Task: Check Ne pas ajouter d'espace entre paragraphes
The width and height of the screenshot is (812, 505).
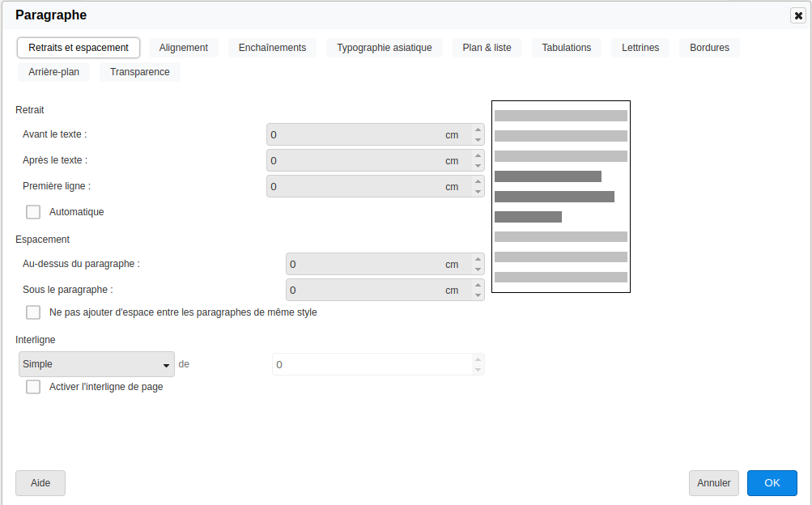Action: (33, 312)
